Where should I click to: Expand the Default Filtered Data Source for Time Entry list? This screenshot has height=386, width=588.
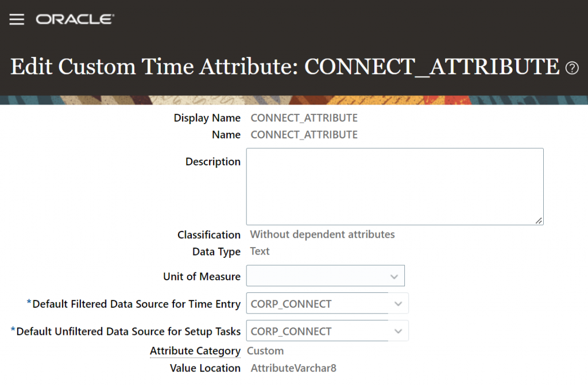[399, 303]
